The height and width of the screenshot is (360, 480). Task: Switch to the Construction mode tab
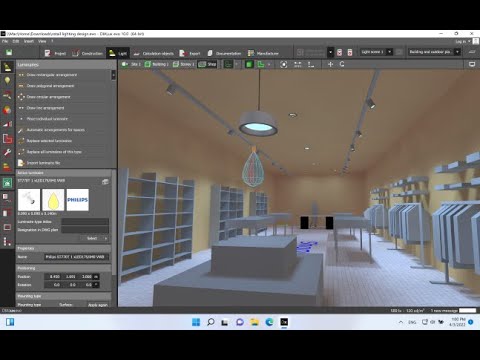88,53
